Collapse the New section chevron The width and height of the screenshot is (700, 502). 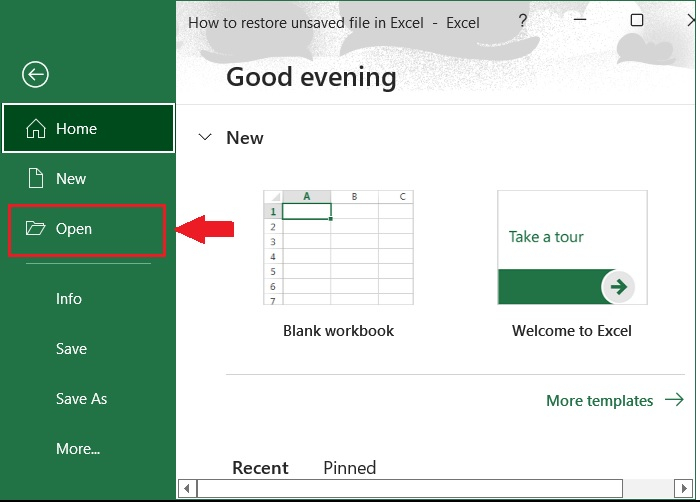[205, 137]
